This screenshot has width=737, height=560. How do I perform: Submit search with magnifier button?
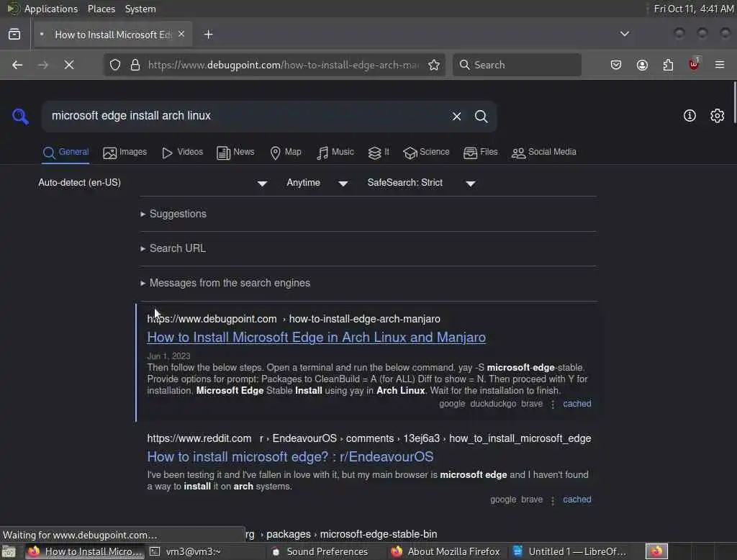[481, 116]
